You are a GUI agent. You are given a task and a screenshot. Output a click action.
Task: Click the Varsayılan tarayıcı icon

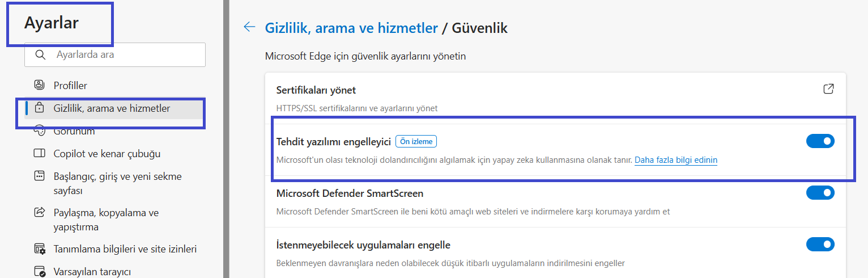coord(39,271)
